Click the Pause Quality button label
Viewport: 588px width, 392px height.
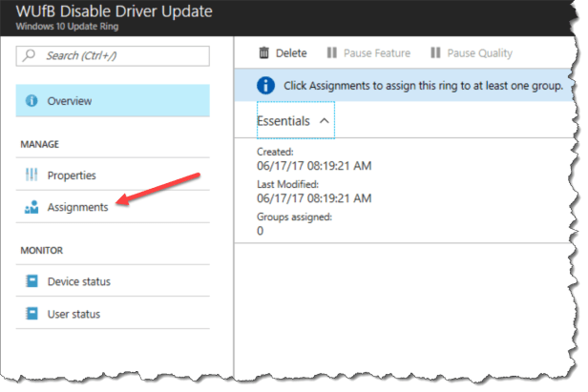pyautogui.click(x=479, y=53)
